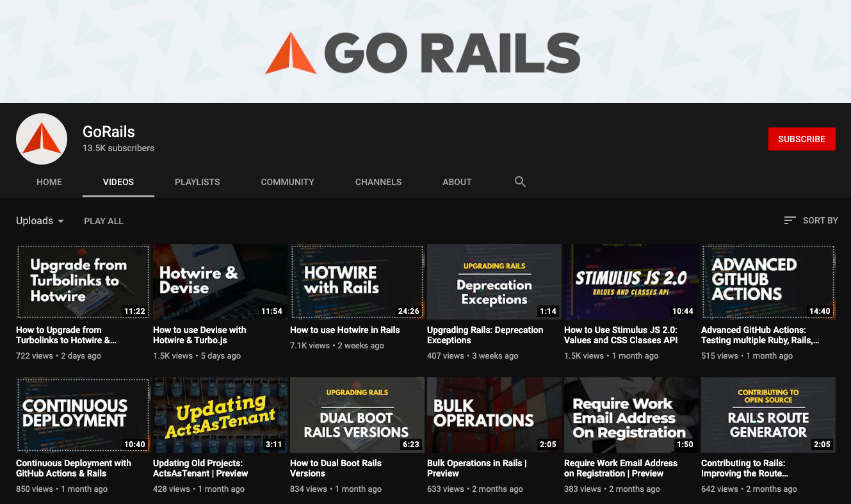Click title Advanced GitHub Actions: Testing multiple Ruby
851x504 pixels.
pos(760,335)
